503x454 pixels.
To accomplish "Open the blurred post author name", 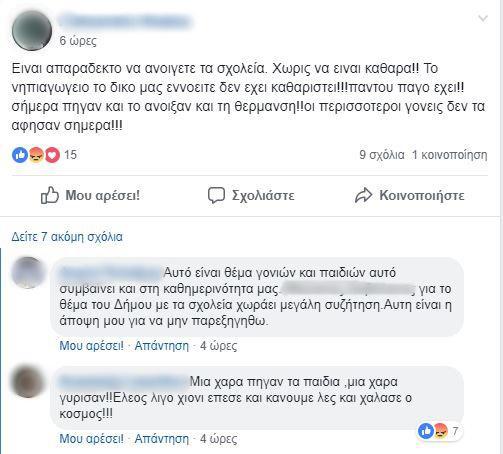I will click(125, 21).
